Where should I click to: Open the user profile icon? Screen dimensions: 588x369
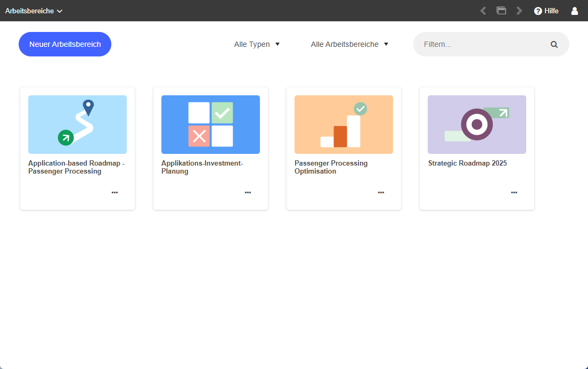(x=574, y=11)
